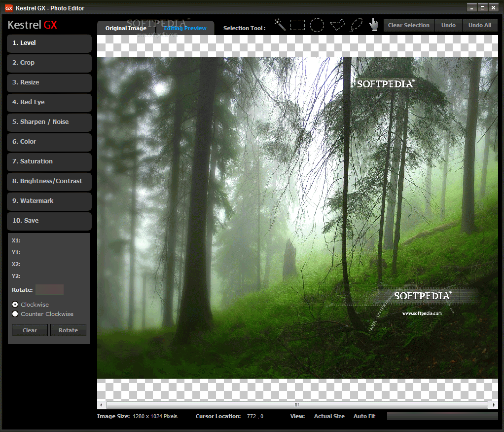Set view to Actual Size

point(329,416)
